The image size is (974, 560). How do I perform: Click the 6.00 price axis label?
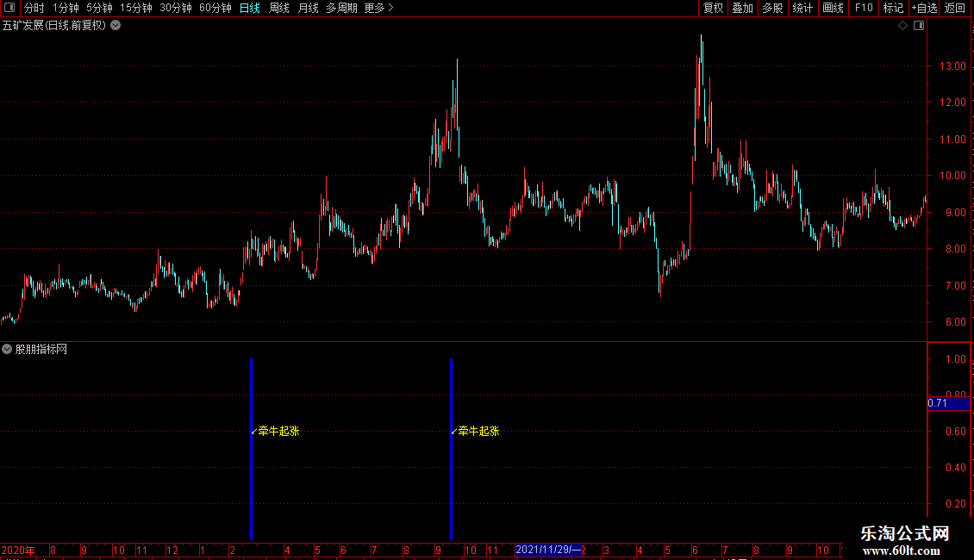955,322
